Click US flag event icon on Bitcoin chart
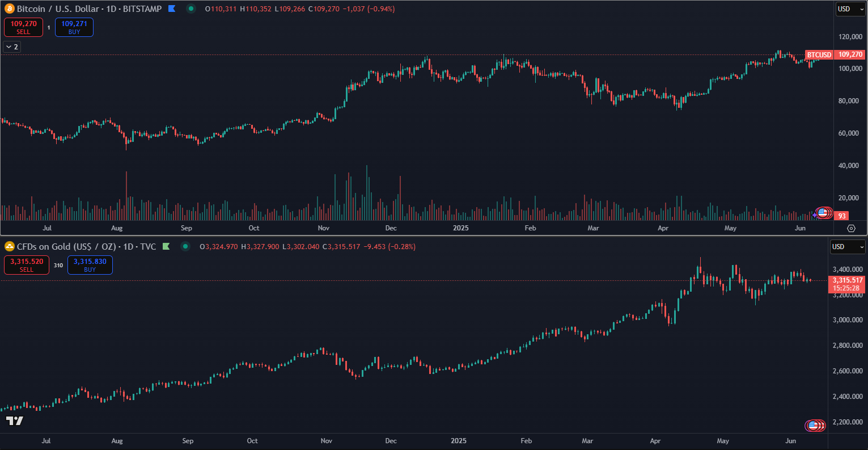 [823, 213]
